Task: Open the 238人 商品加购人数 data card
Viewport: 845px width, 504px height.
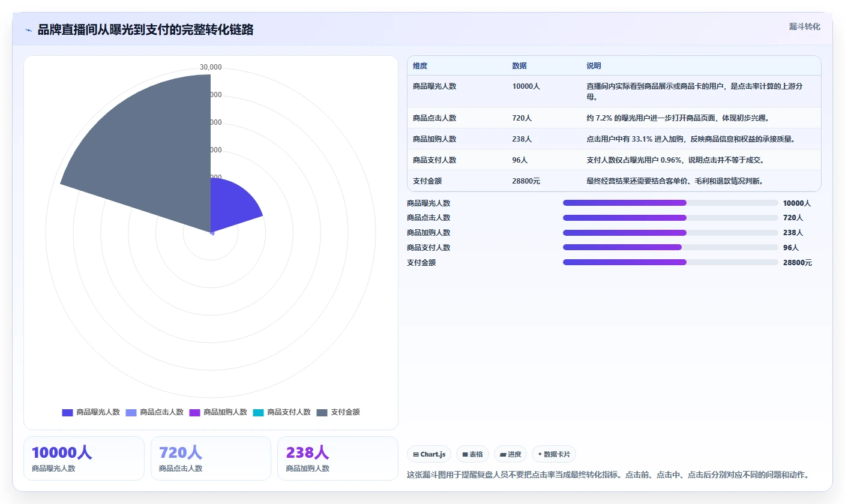Action: (x=338, y=458)
